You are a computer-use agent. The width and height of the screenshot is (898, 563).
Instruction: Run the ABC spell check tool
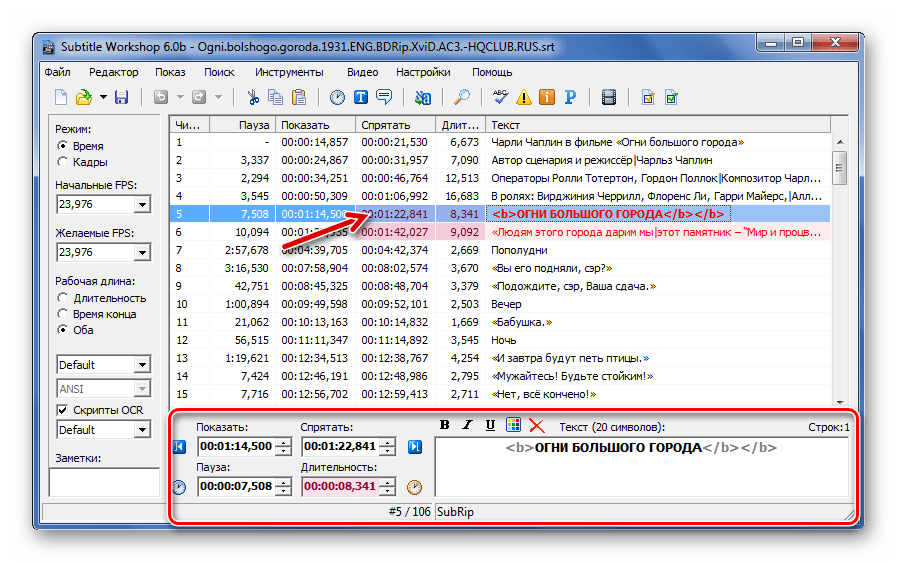coord(501,98)
